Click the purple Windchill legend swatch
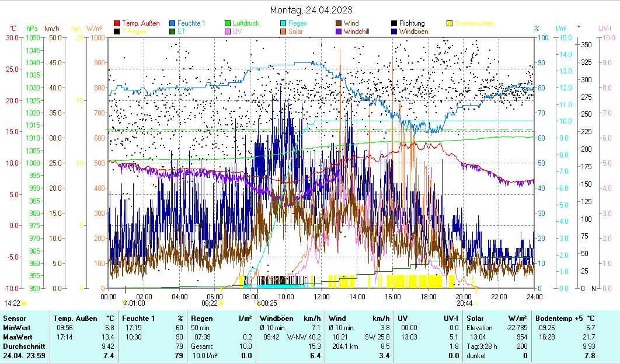The height and width of the screenshot is (364, 620). click(x=339, y=32)
